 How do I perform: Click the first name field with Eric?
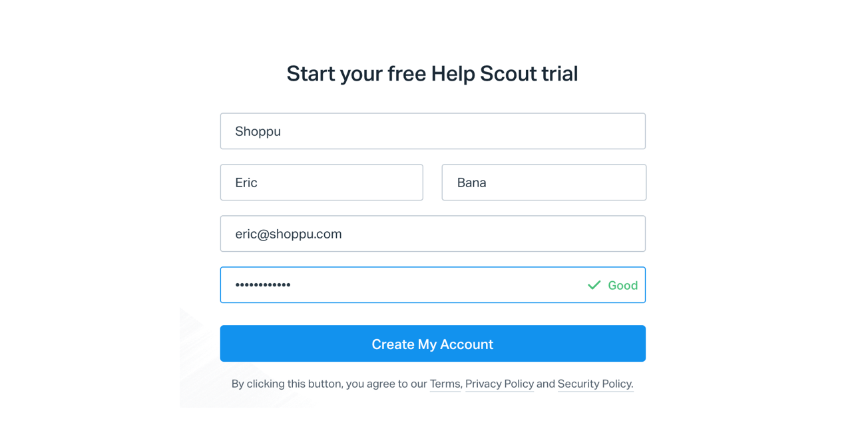pyautogui.click(x=322, y=183)
